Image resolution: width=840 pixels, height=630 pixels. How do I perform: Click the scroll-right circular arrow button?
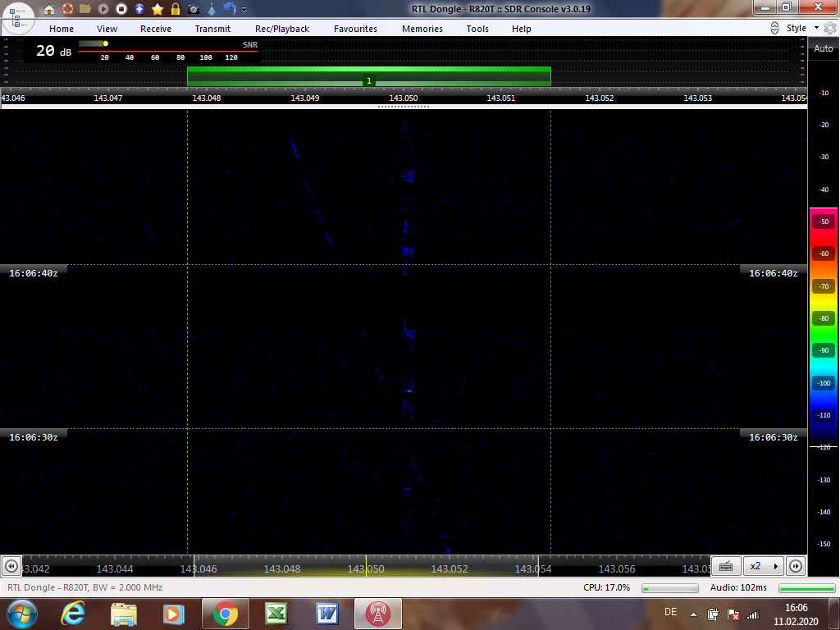coord(796,566)
